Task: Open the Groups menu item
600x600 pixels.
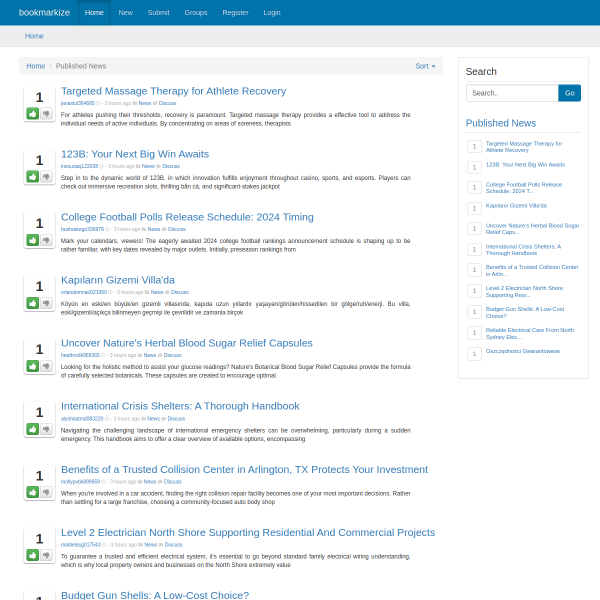Action: pos(196,12)
